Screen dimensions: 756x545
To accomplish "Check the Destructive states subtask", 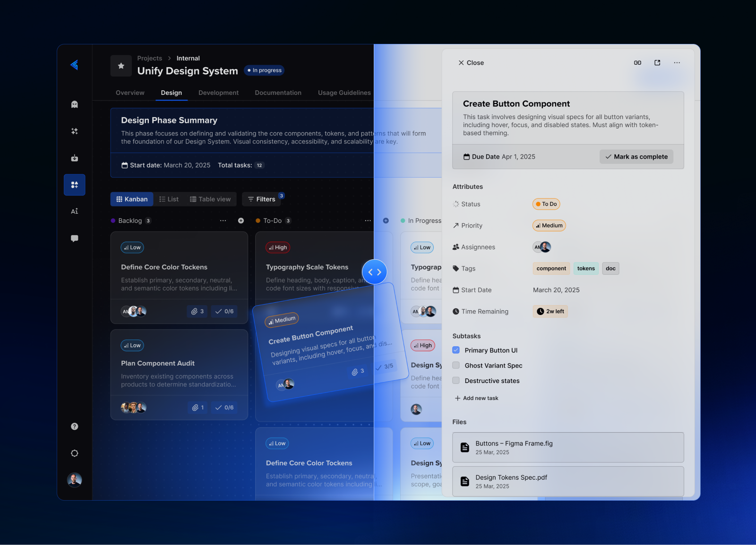I will [x=455, y=380].
